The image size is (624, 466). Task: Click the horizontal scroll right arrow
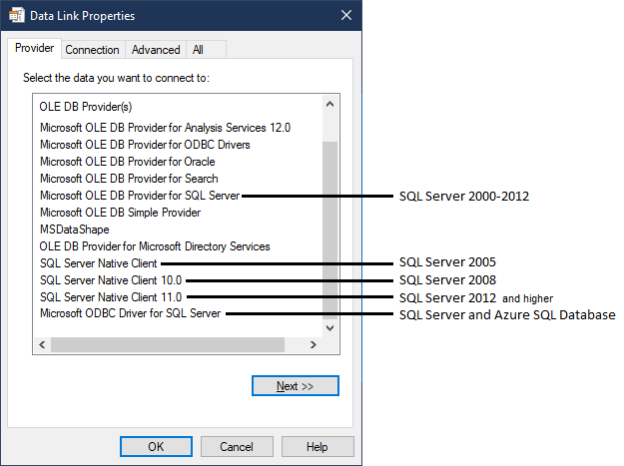[313, 345]
